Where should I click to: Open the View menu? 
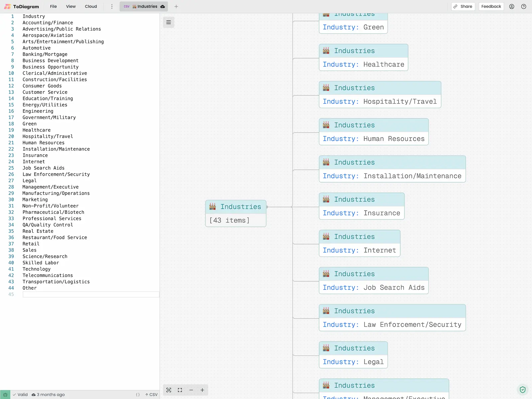tap(71, 6)
